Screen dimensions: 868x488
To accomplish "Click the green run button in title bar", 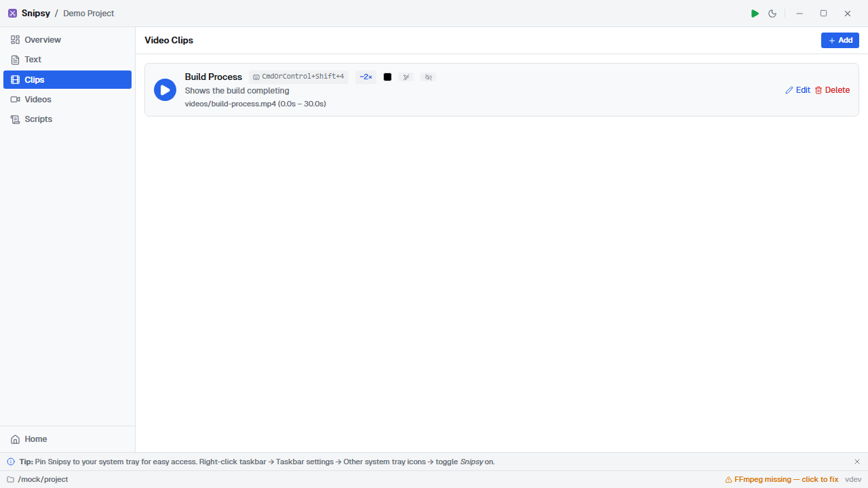I will (755, 14).
